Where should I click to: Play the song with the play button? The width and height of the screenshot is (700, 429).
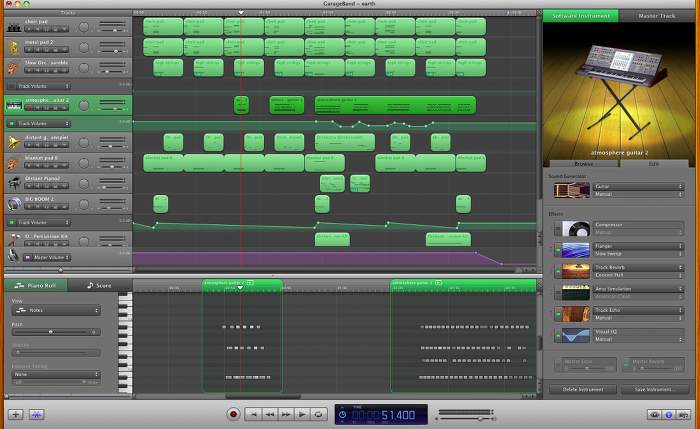tap(302, 414)
